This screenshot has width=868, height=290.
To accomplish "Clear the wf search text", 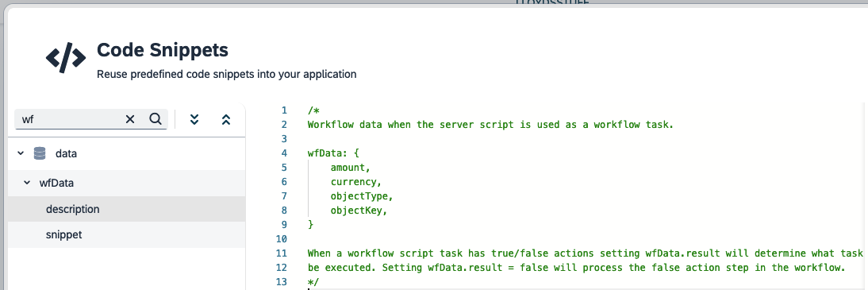I will [130, 119].
